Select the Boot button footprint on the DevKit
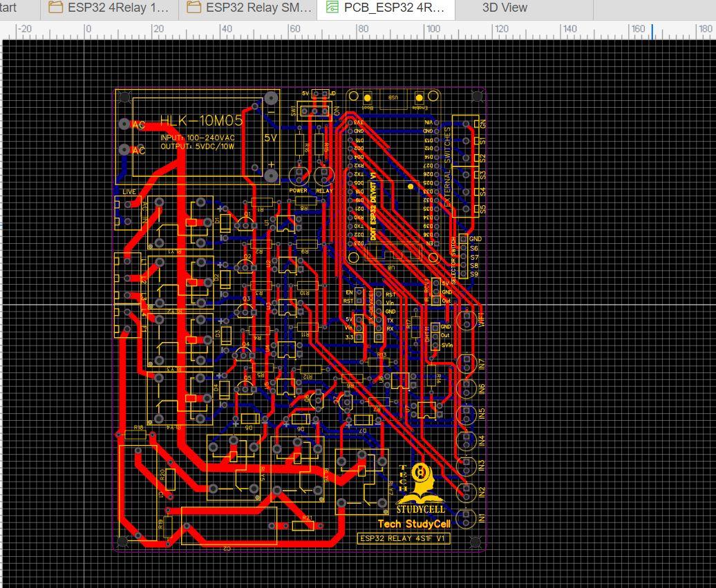The width and height of the screenshot is (716, 588). tap(368, 97)
